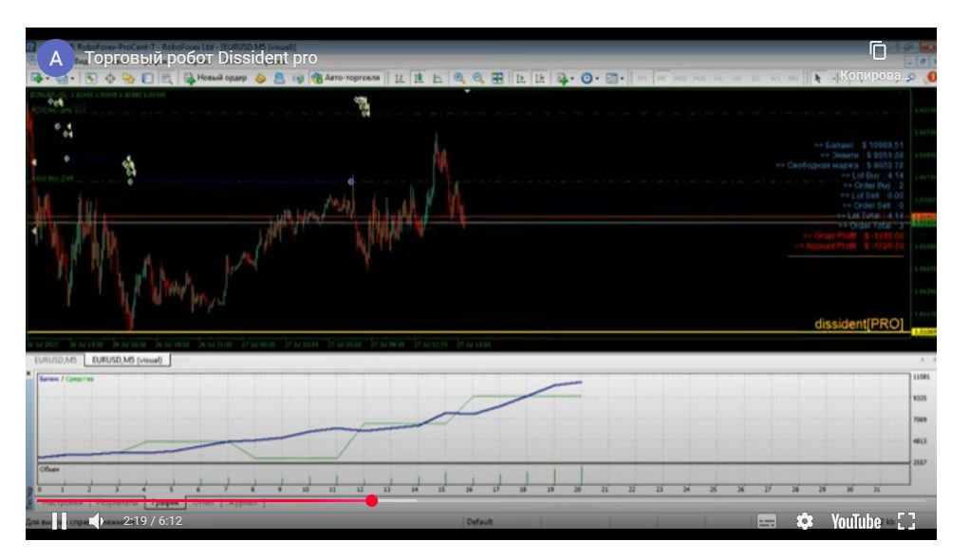Open the indicators list icon

tap(562, 78)
